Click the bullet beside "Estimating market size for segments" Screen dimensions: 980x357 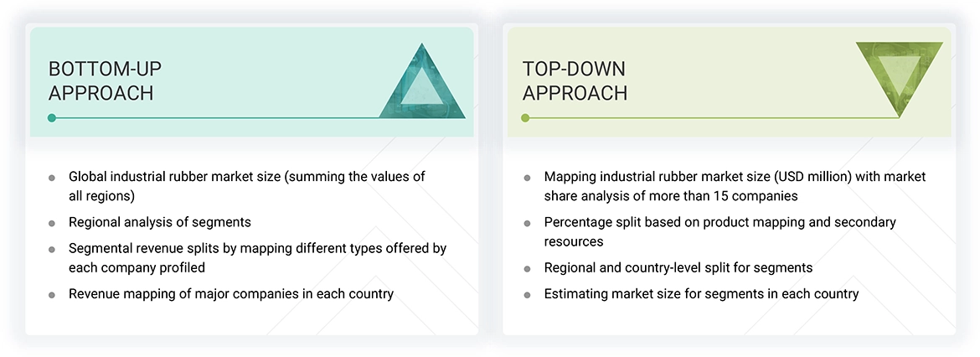(527, 295)
